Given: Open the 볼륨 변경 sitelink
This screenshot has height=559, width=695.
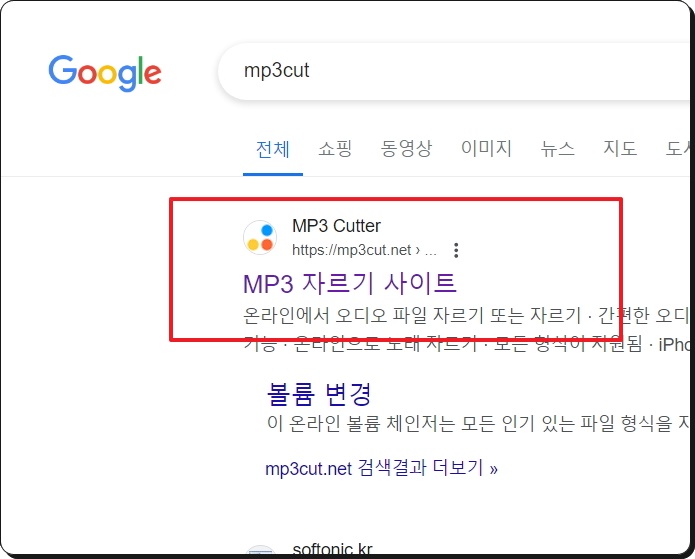Looking at the screenshot, I should [319, 393].
